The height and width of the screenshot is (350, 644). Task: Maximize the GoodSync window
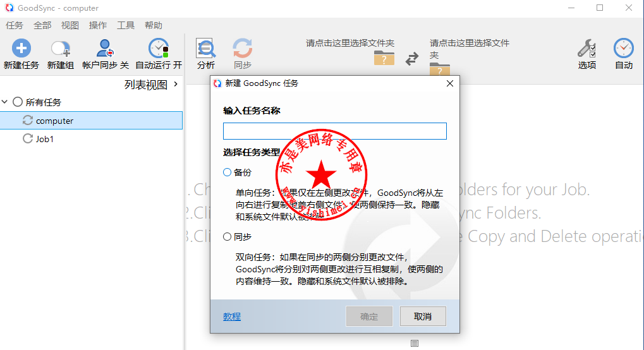[x=600, y=8]
